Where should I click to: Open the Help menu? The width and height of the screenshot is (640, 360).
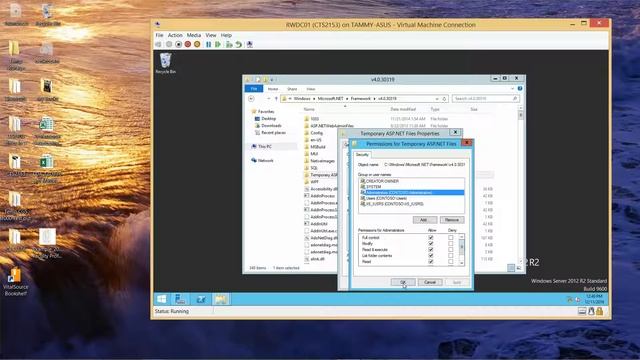tap(226, 35)
